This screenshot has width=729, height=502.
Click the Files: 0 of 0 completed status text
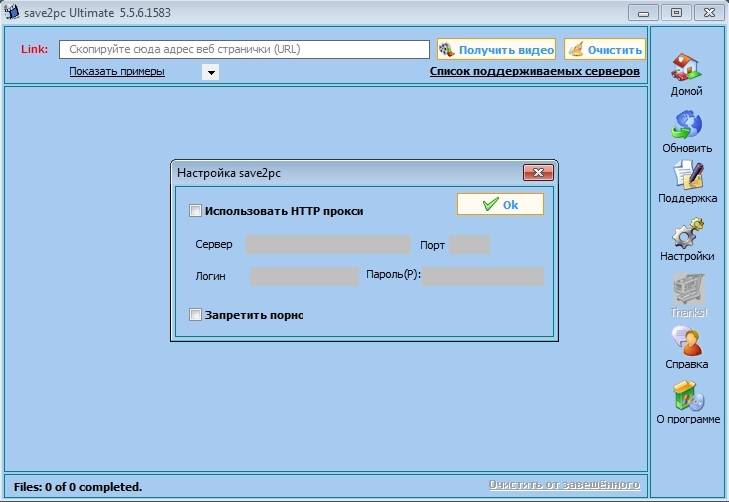point(78,487)
